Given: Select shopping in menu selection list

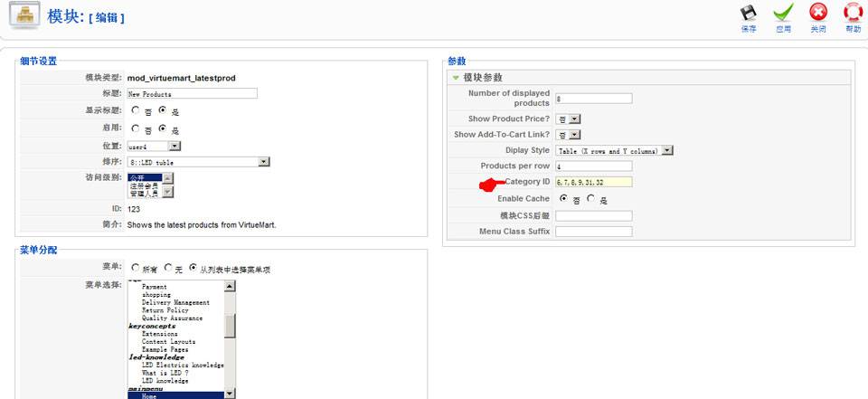Looking at the screenshot, I should coord(156,295).
